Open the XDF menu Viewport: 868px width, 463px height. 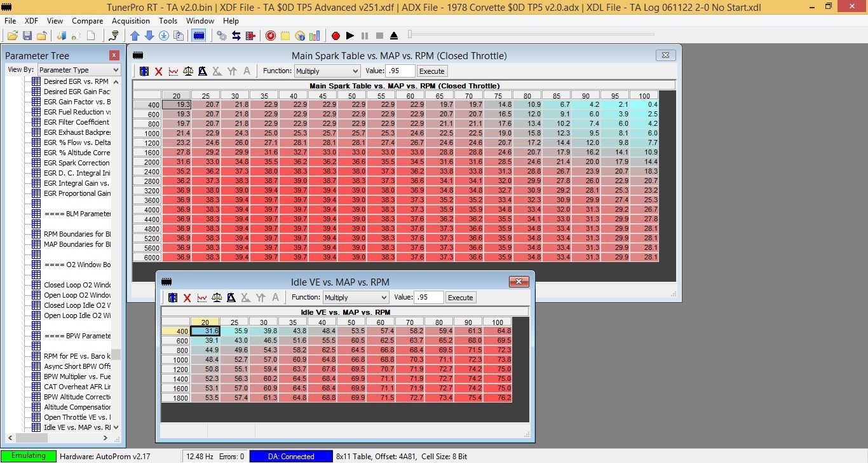(31, 21)
